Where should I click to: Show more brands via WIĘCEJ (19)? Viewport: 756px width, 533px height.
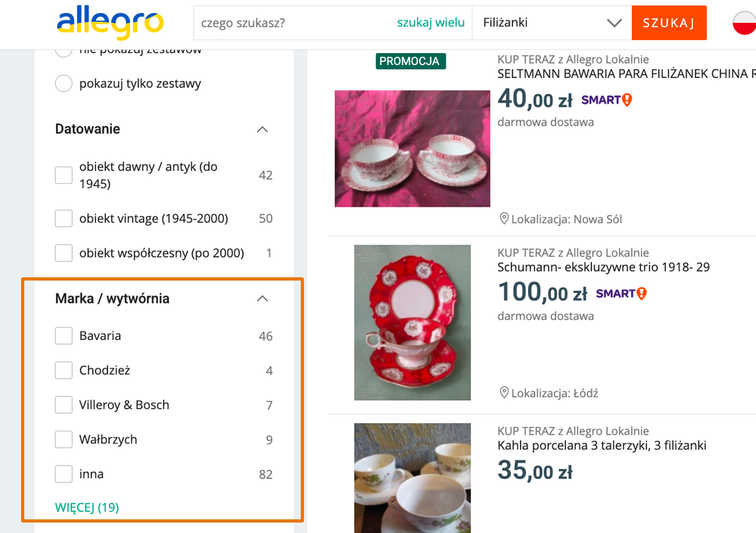pyautogui.click(x=87, y=507)
